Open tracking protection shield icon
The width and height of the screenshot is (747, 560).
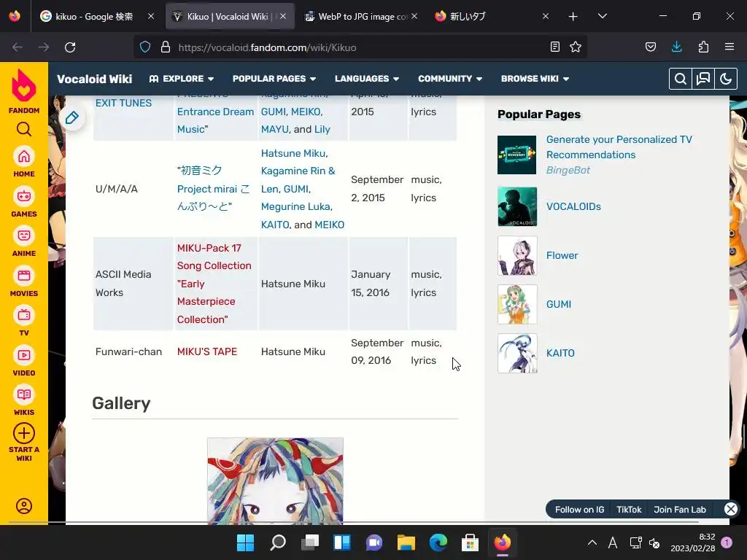coord(145,47)
